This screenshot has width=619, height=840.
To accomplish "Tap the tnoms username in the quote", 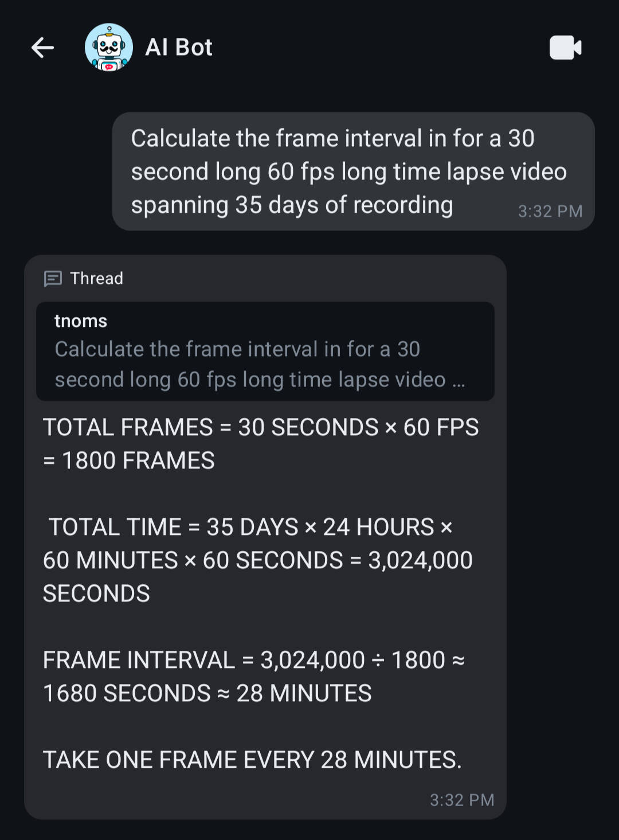I will (81, 321).
